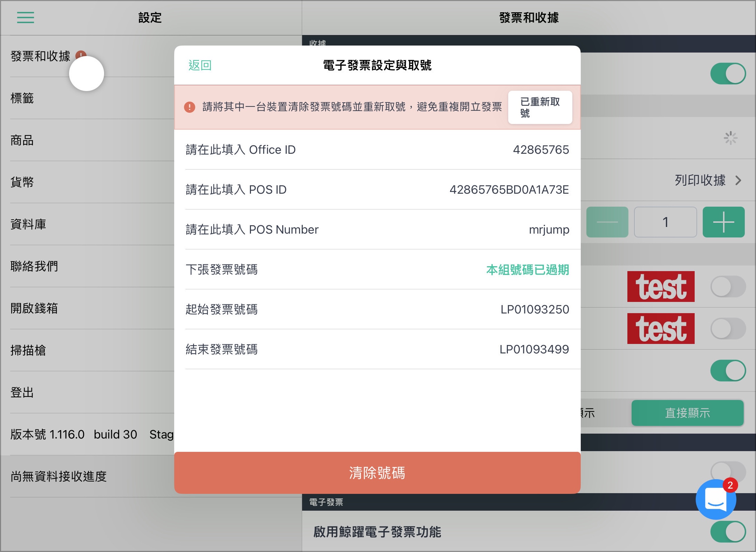The width and height of the screenshot is (756, 552).
Task: Click the first test logo thumbnail
Action: point(661,287)
